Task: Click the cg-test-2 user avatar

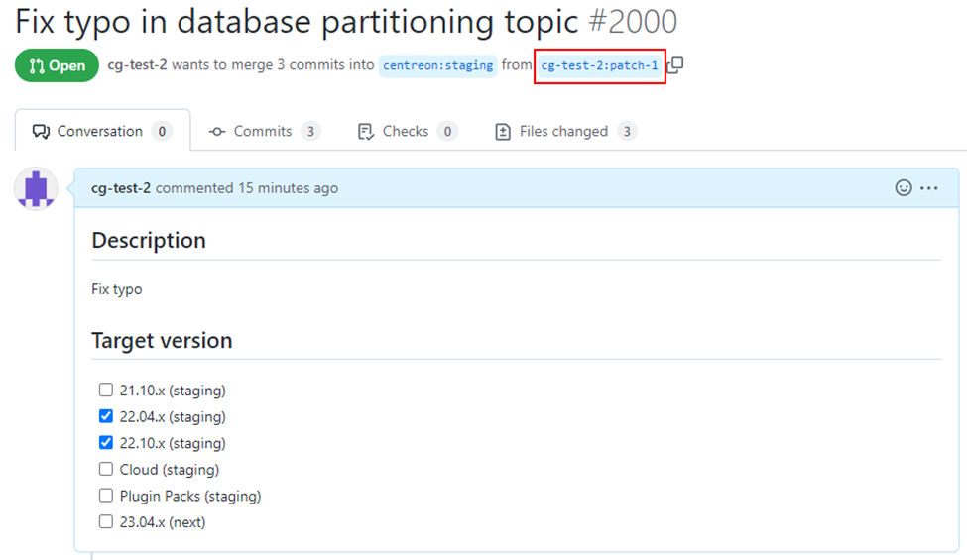Action: click(36, 188)
